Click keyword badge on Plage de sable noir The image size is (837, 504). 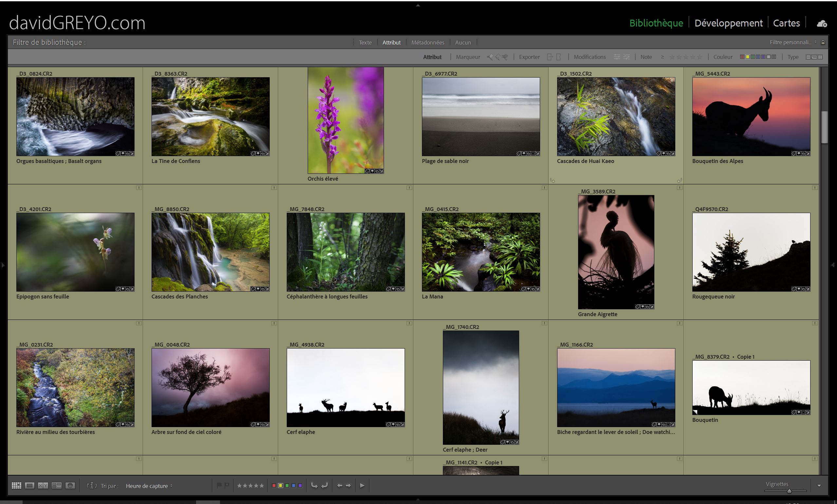(x=519, y=153)
